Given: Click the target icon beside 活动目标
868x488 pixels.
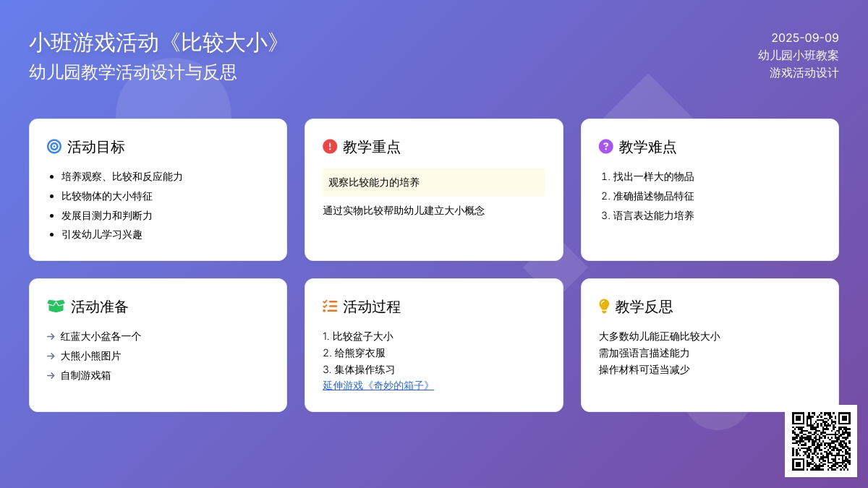Looking at the screenshot, I should pyautogui.click(x=54, y=147).
